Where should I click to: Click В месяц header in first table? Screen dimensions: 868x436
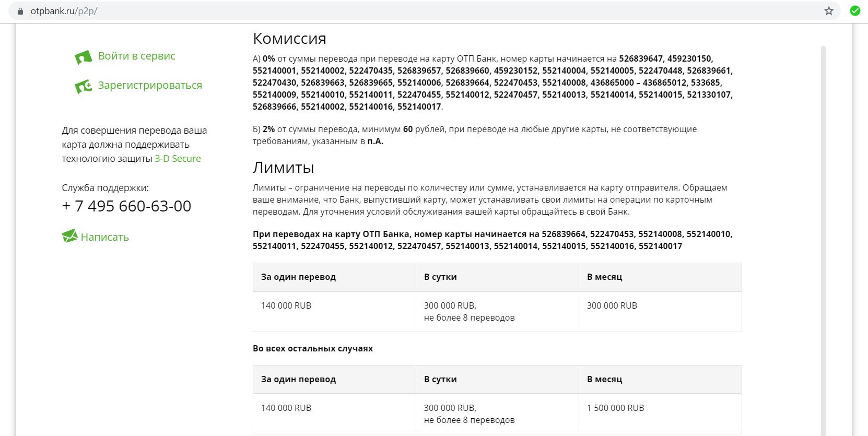604,277
